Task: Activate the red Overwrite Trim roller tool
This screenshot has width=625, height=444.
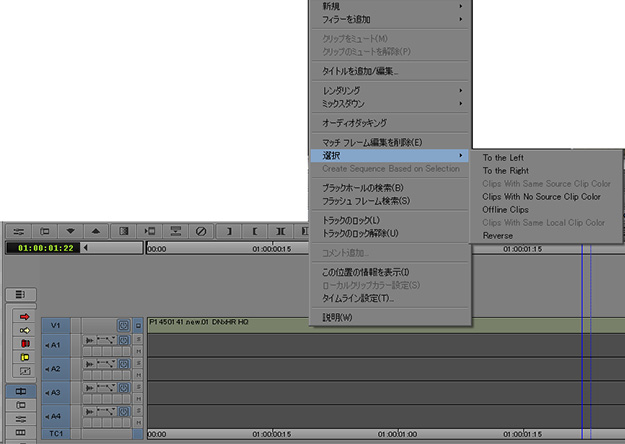Action: click(24, 344)
